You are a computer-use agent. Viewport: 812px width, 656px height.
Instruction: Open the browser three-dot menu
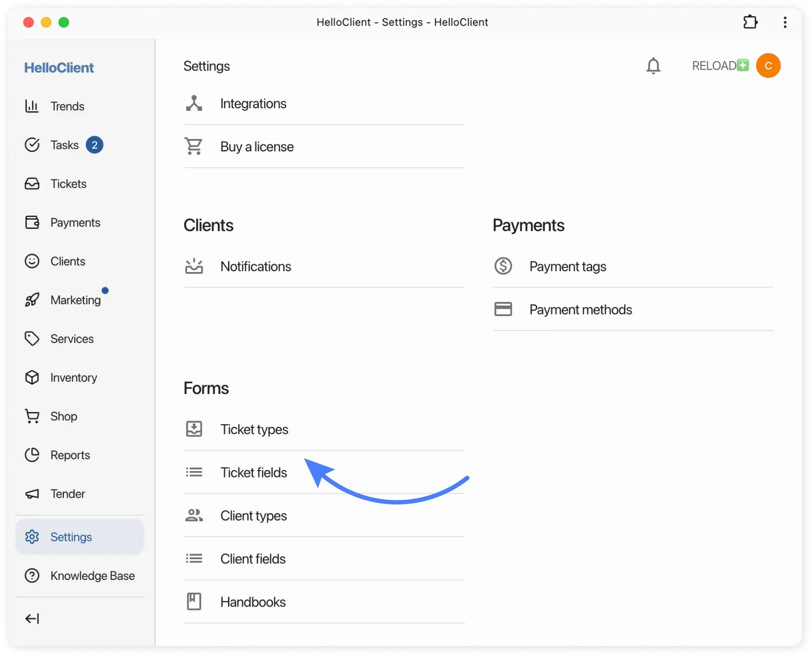coord(784,22)
